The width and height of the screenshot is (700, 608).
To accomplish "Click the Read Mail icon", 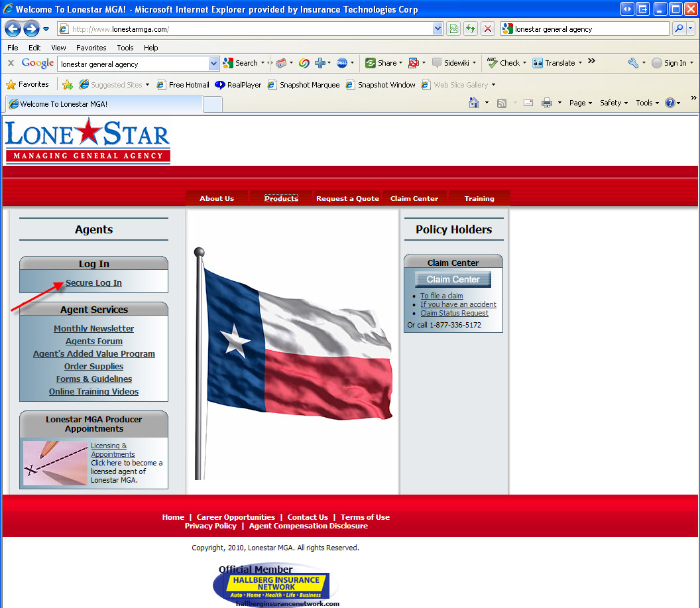I will 528,103.
